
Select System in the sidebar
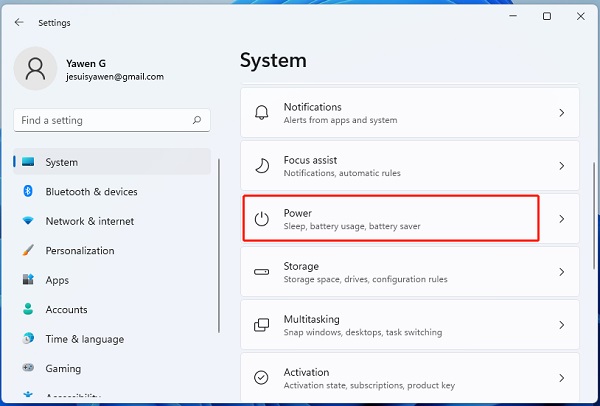pos(112,162)
